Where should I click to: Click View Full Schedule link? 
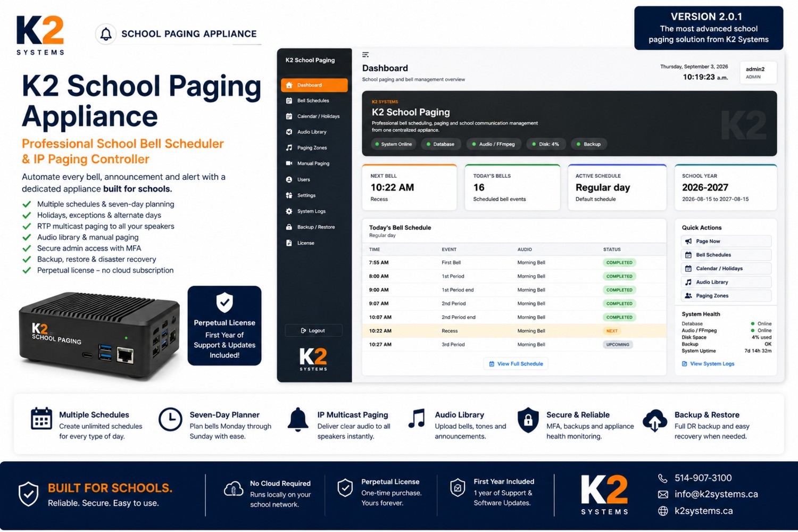tap(516, 364)
